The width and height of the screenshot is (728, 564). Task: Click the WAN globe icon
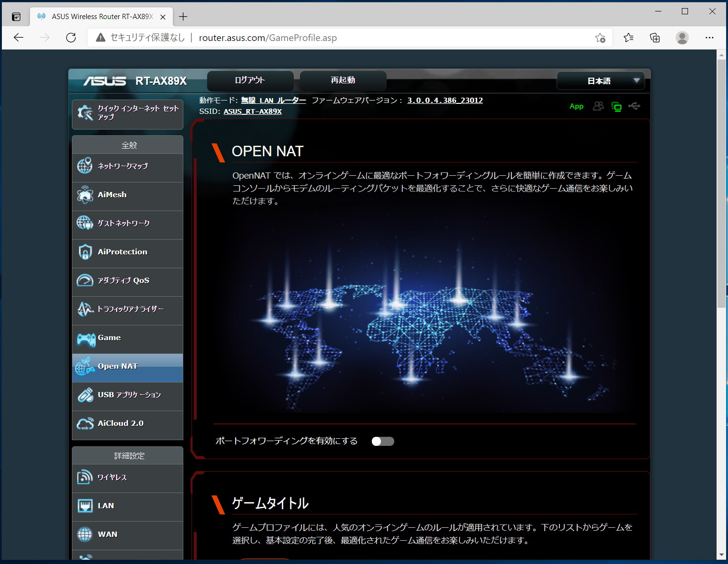(x=85, y=534)
